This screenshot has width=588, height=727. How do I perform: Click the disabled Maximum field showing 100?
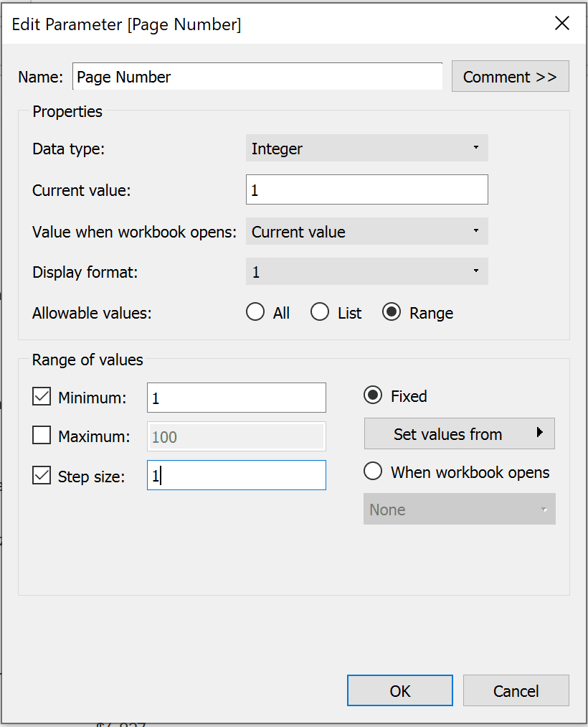[x=237, y=437]
